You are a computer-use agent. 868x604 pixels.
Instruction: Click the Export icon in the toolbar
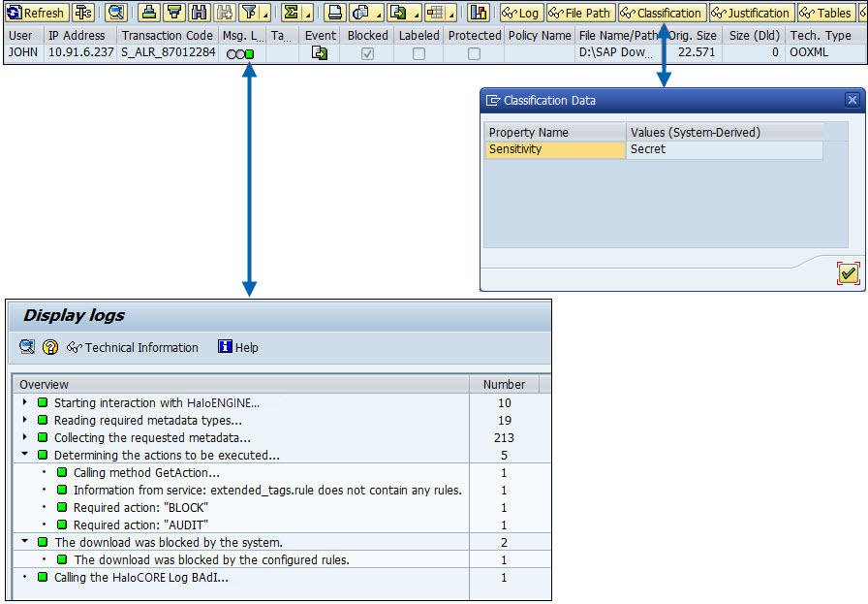(398, 13)
